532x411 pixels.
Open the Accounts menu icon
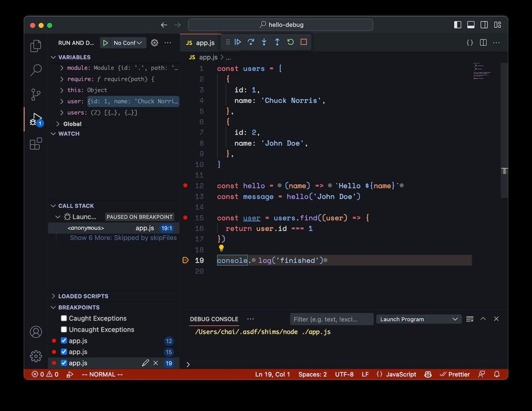point(36,332)
